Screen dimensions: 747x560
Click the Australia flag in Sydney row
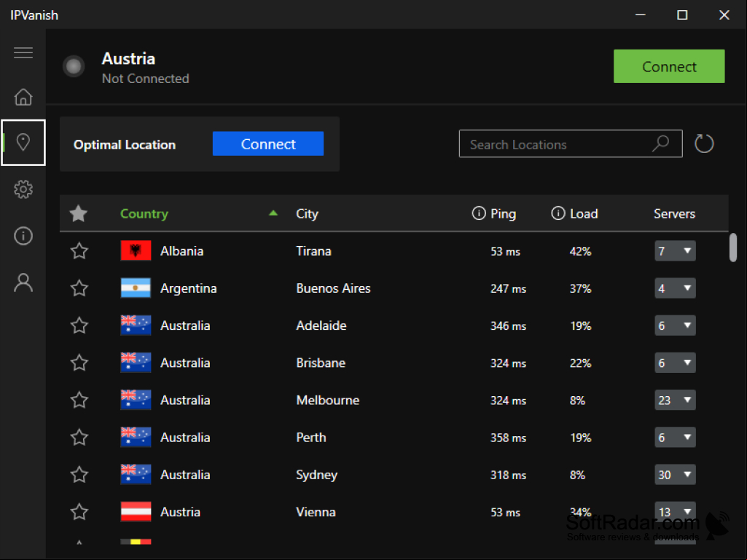(136, 474)
